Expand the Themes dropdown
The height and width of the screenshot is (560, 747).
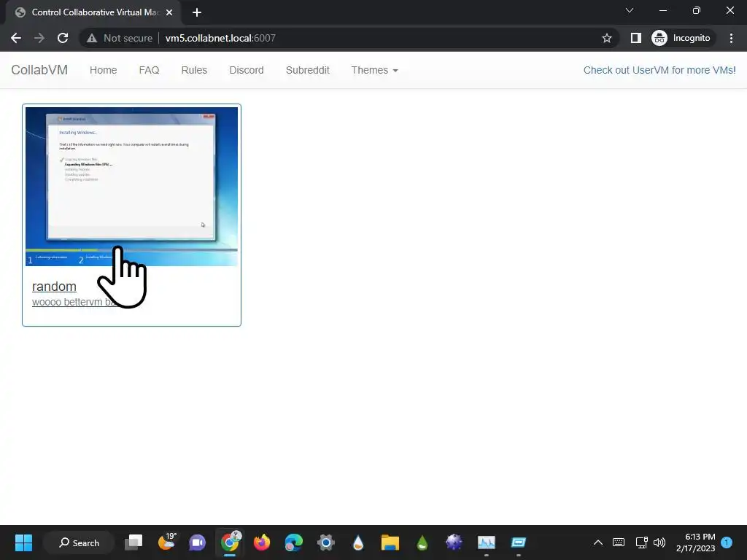tap(374, 70)
